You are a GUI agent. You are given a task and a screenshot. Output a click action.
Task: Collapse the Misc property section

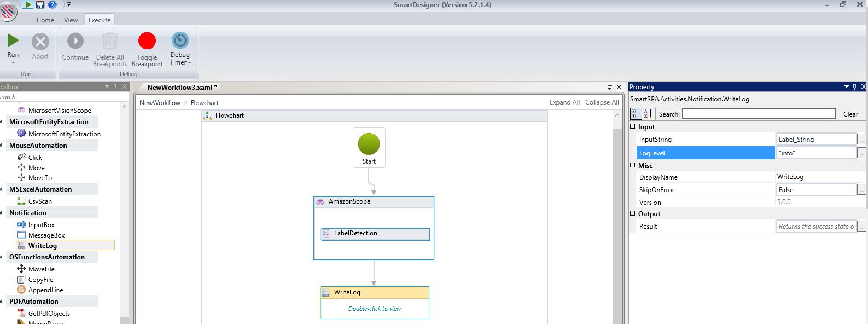[633, 165]
